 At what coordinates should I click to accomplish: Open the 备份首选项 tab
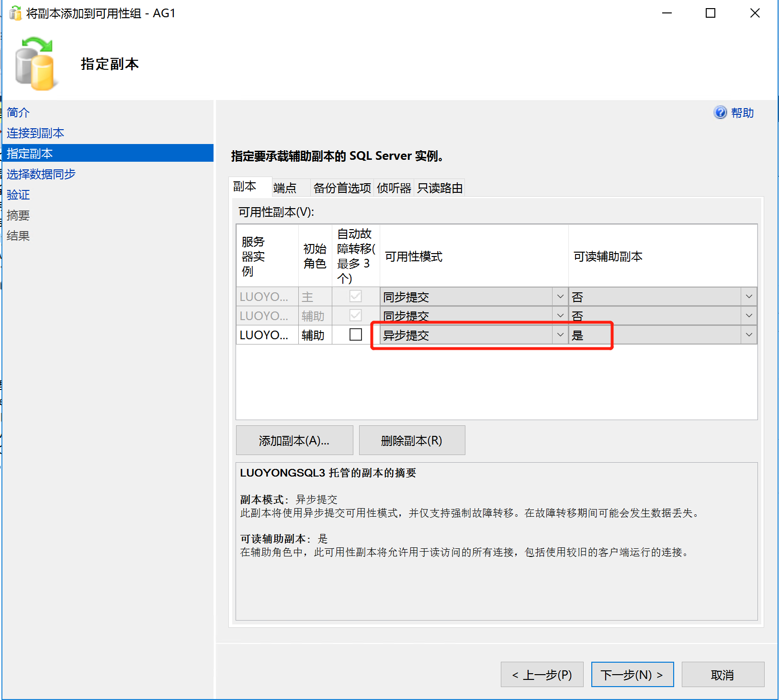pos(342,188)
